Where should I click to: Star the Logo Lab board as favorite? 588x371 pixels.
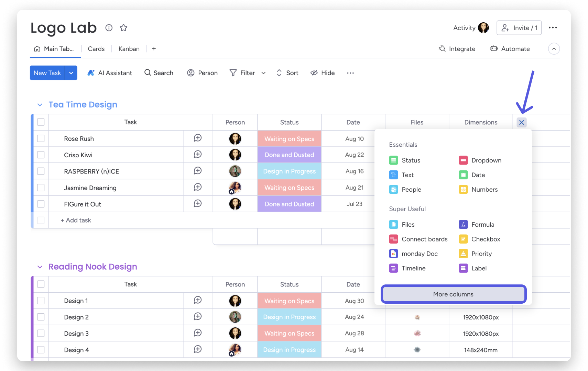coord(123,28)
